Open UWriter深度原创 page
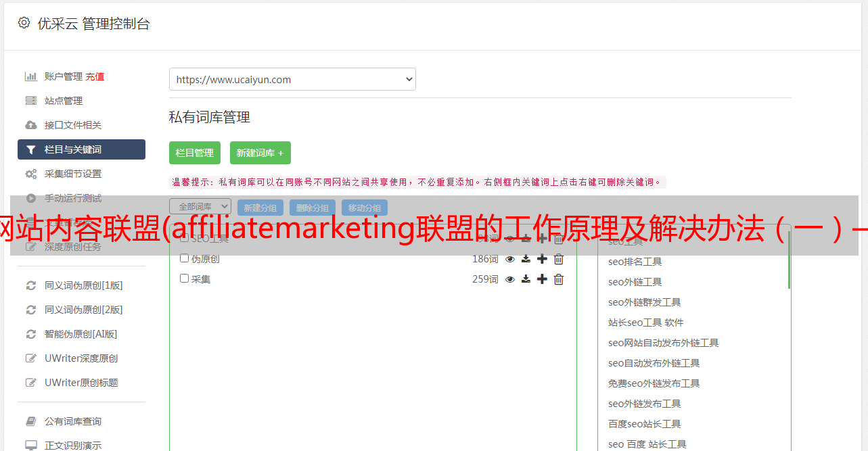The width and height of the screenshot is (868, 451). coord(81,358)
